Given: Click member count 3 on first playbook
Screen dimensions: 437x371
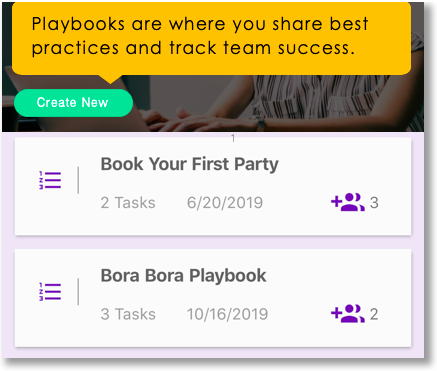Looking at the screenshot, I should 374,203.
